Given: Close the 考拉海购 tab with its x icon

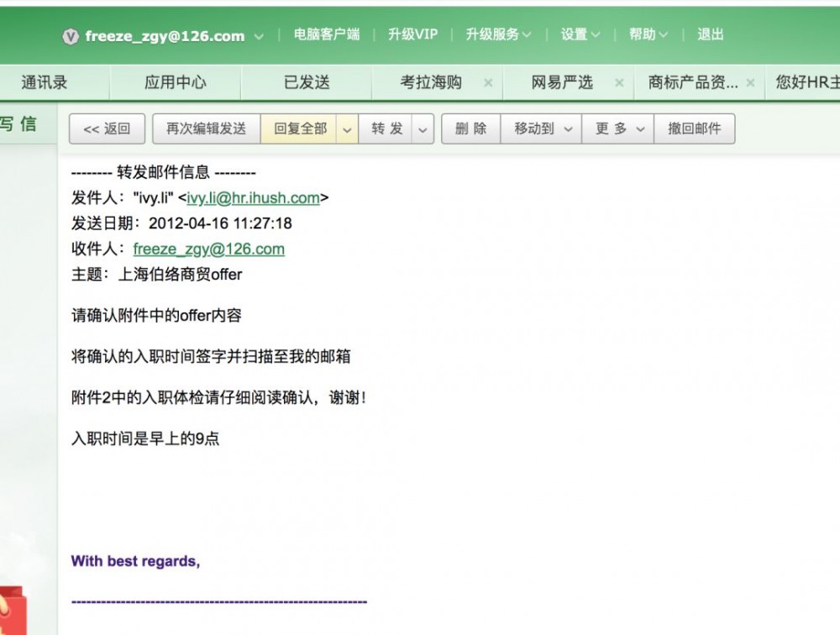Looking at the screenshot, I should (x=488, y=84).
